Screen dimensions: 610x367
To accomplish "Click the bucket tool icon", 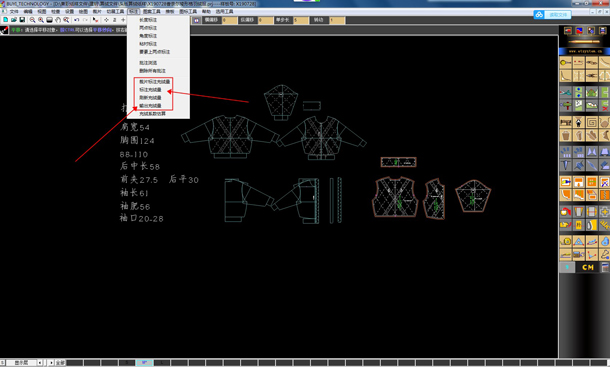I will 566,135.
